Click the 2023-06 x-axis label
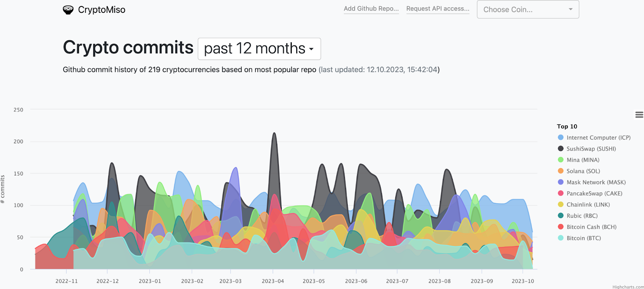This screenshot has height=289, width=644. click(356, 281)
